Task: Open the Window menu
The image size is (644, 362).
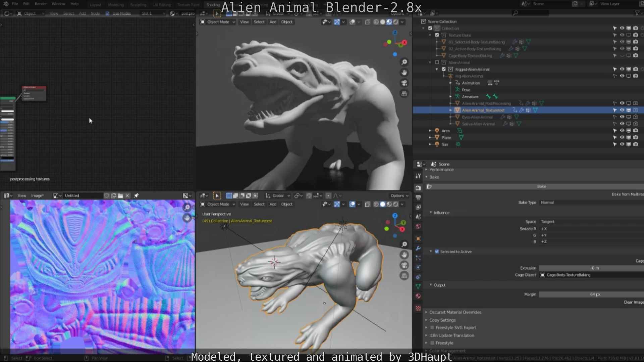Action: (x=58, y=4)
